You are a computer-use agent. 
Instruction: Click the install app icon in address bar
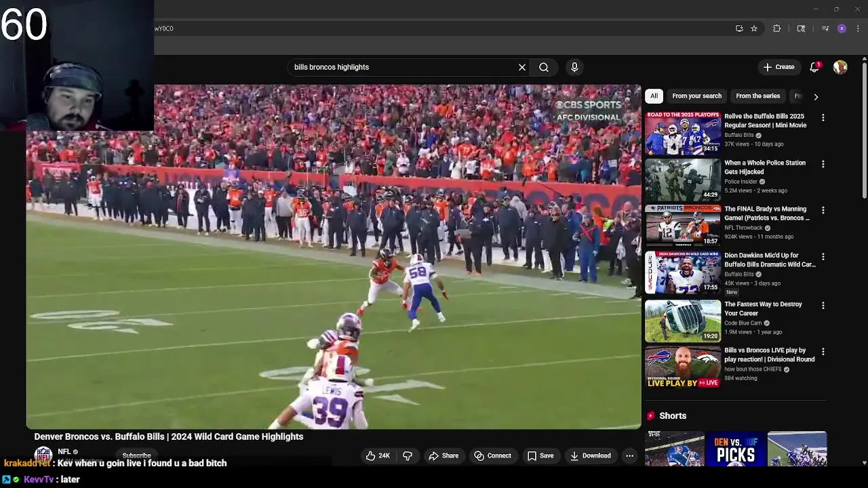click(x=739, y=28)
